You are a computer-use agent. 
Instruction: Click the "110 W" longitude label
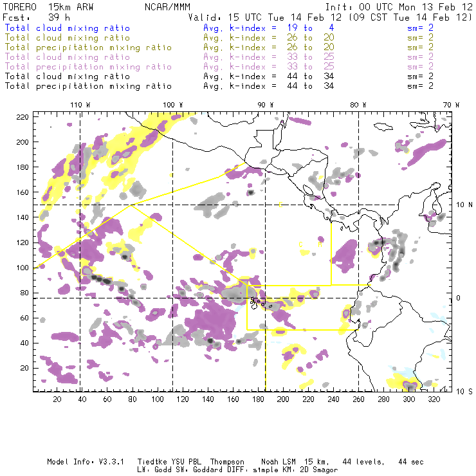(80, 105)
